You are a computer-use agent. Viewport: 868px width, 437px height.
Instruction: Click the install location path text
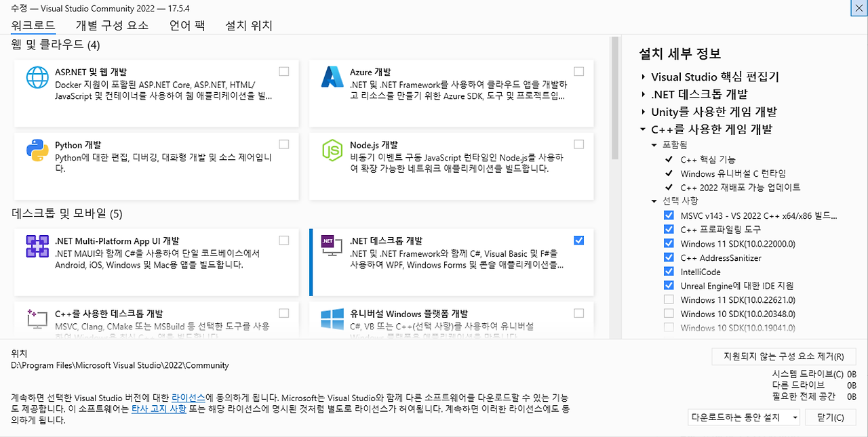point(120,365)
